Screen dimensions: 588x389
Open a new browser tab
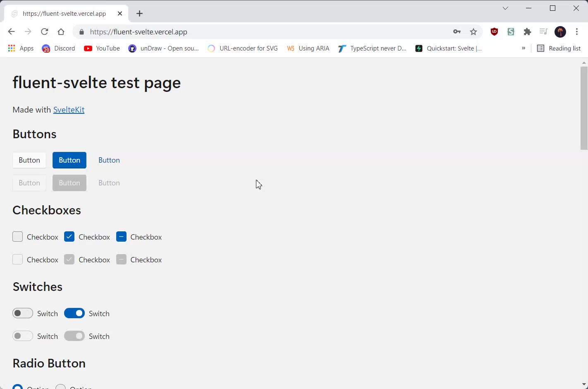click(139, 14)
